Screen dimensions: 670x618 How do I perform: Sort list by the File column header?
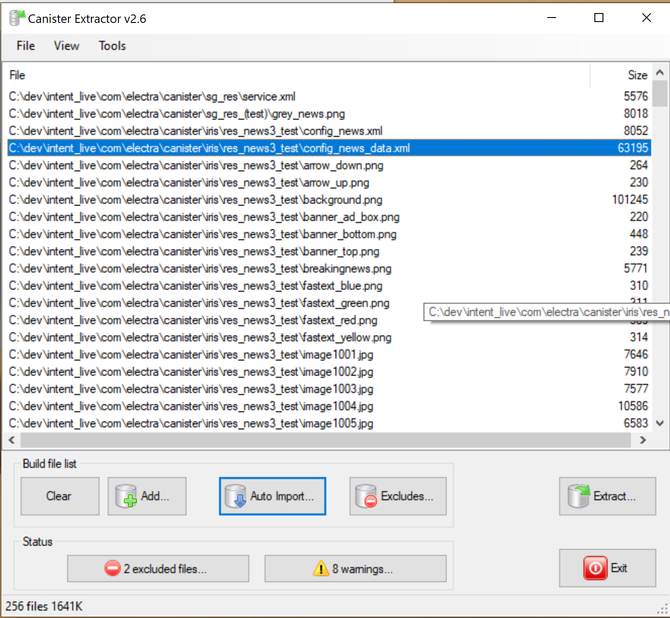tap(18, 75)
